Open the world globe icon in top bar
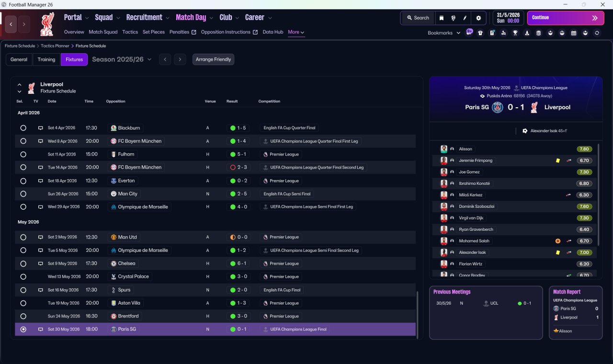Image resolution: width=613 pixels, height=364 pixels. point(453,18)
